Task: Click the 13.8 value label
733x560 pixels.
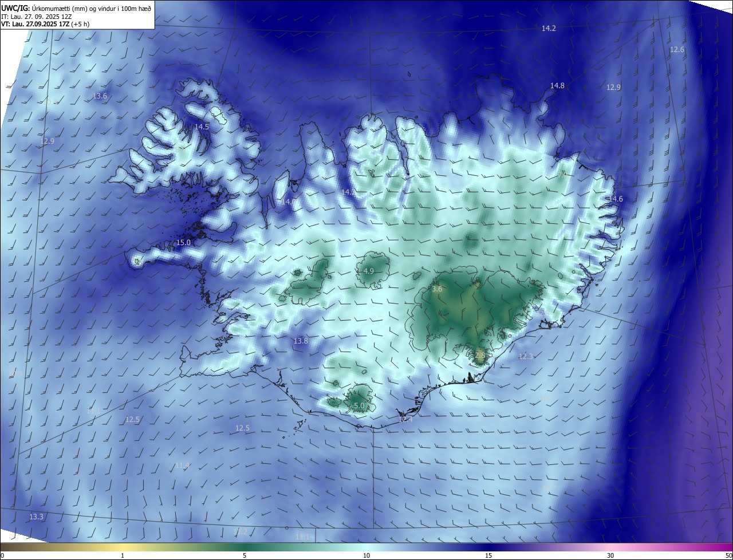Action: tap(301, 341)
